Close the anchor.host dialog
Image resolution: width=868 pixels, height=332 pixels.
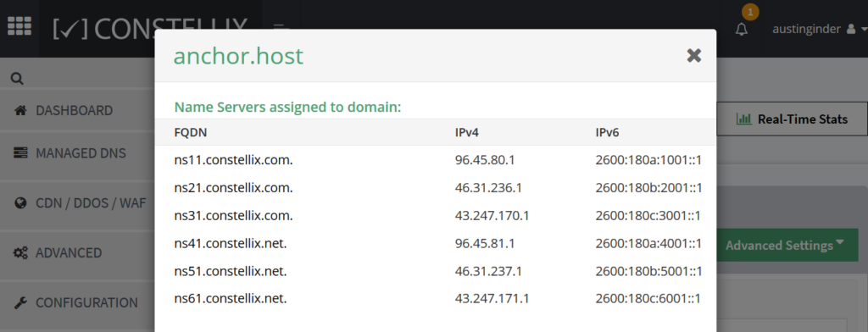693,55
